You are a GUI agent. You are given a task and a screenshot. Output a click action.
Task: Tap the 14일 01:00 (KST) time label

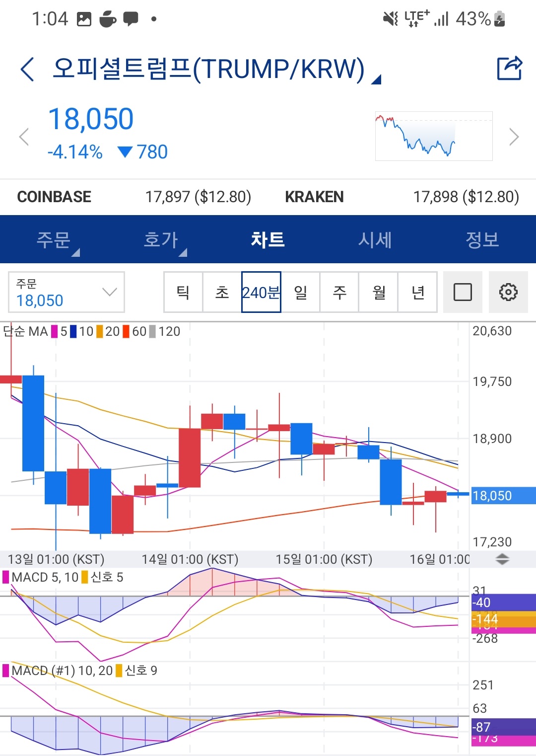click(190, 559)
